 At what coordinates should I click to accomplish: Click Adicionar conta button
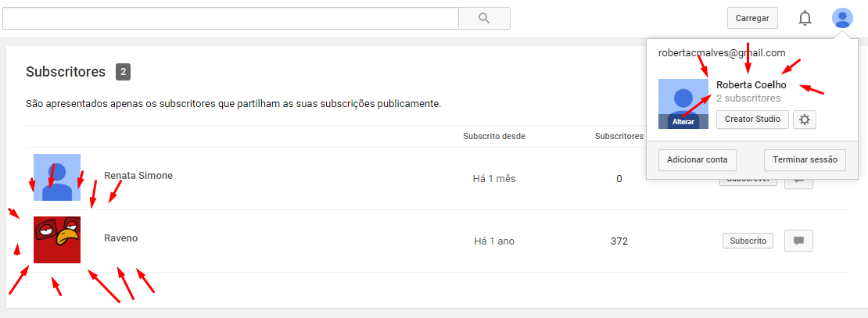697,160
